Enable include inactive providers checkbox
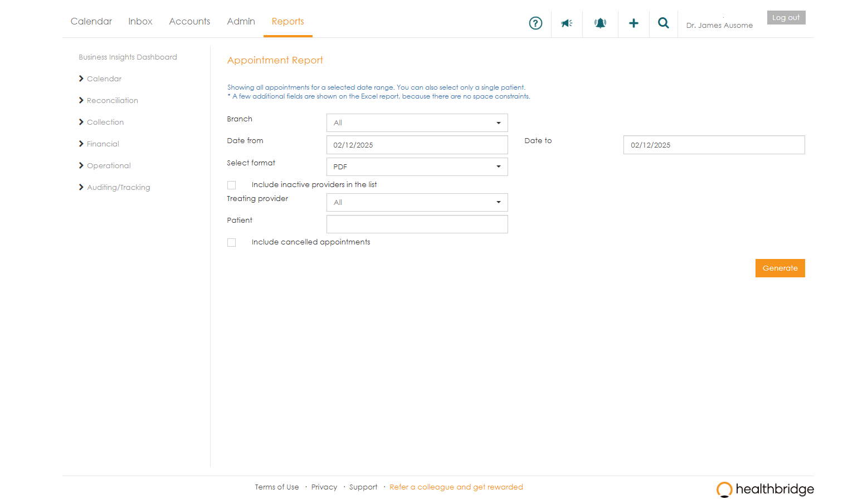The width and height of the screenshot is (843, 504). [232, 185]
